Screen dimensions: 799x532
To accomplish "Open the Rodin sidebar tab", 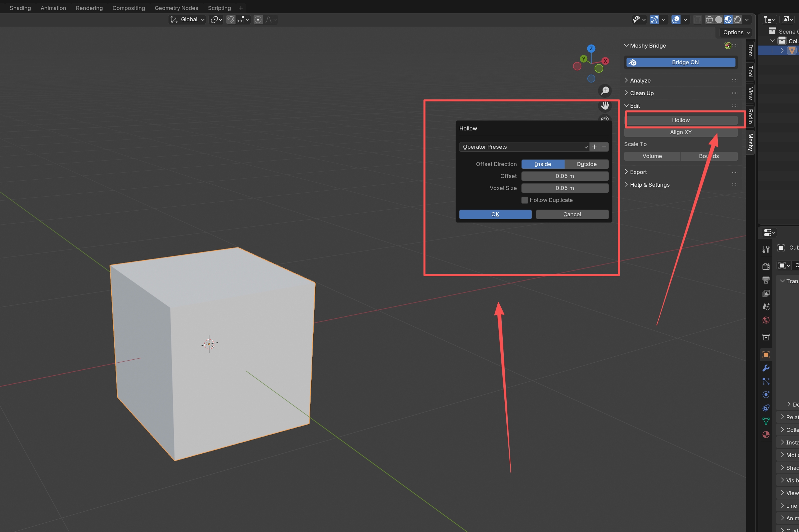I will point(750,116).
